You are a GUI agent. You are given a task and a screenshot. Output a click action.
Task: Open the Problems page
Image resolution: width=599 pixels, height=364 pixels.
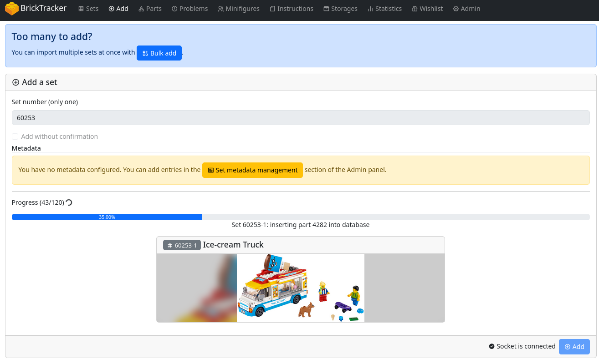pos(189,9)
